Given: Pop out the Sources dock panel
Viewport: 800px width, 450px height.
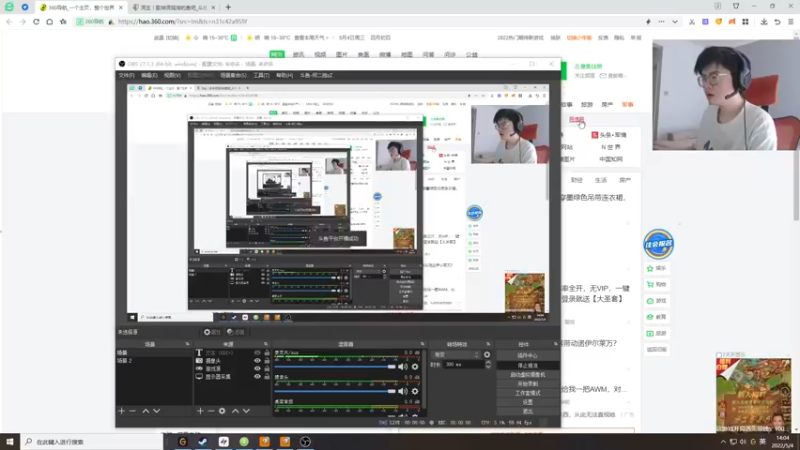Looking at the screenshot, I should 266,344.
